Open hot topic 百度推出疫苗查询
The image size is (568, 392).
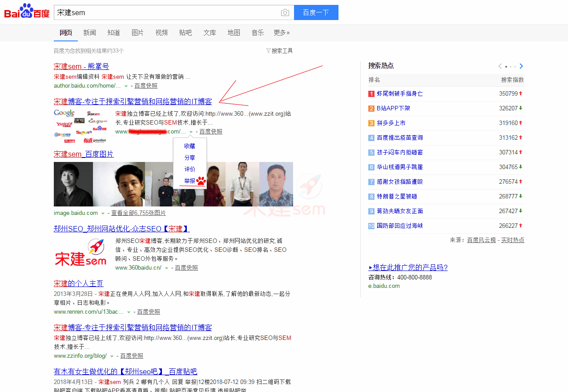pos(400,138)
